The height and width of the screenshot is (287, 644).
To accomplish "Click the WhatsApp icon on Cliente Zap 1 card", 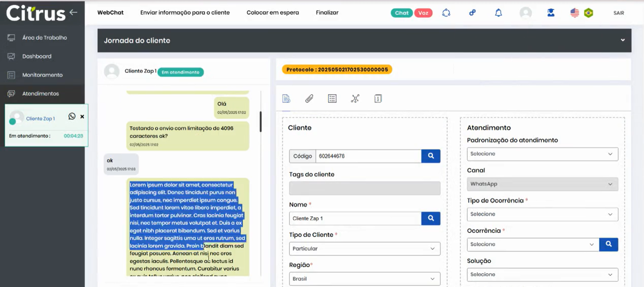I will 72,116.
